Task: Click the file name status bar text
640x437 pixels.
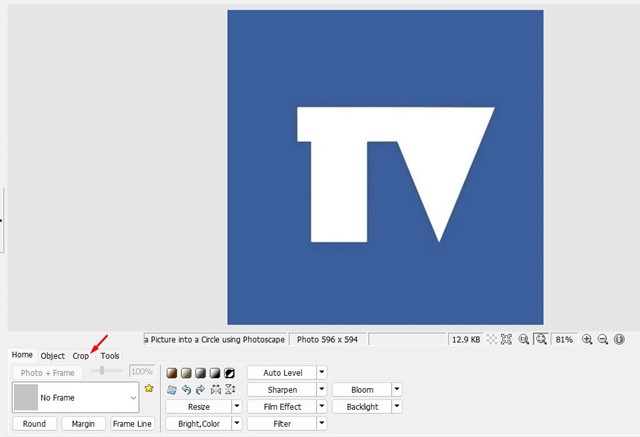Action: [x=215, y=339]
